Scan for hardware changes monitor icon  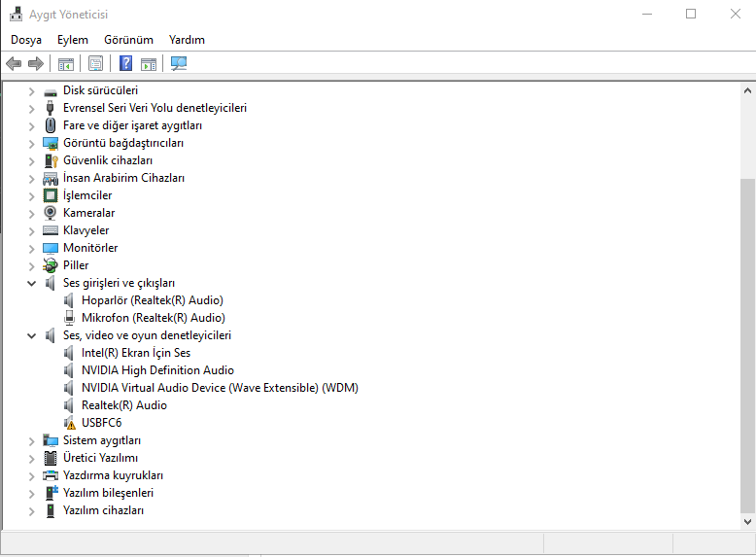[x=179, y=63]
